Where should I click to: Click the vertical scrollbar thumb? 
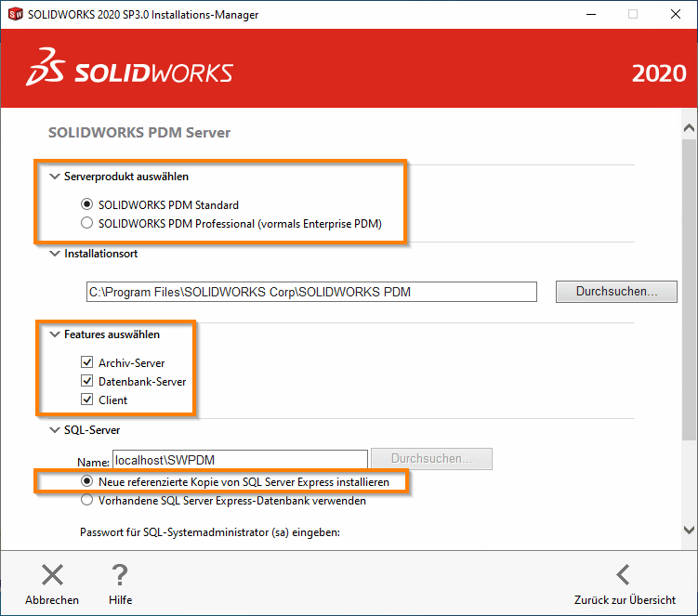click(x=689, y=289)
